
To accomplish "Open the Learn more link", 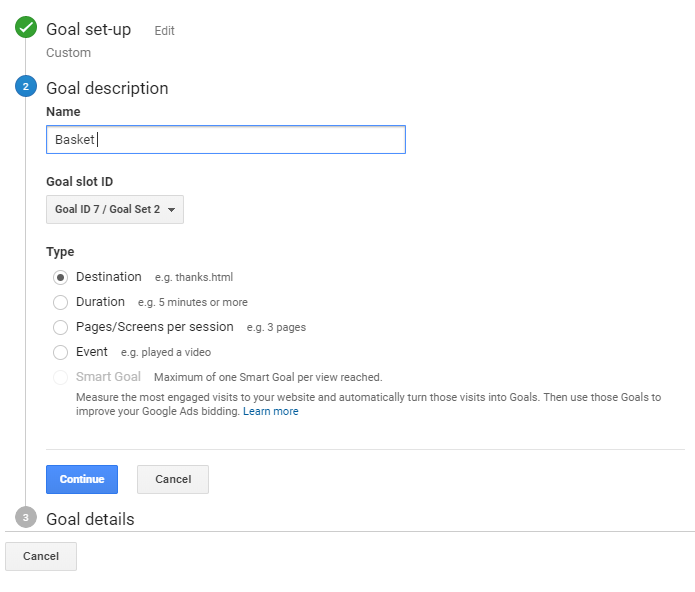I will pos(270,411).
